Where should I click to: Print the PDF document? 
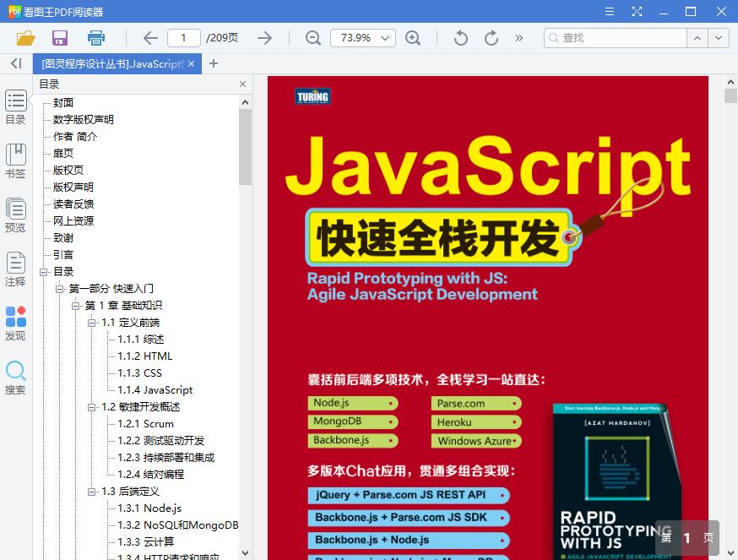(x=96, y=38)
